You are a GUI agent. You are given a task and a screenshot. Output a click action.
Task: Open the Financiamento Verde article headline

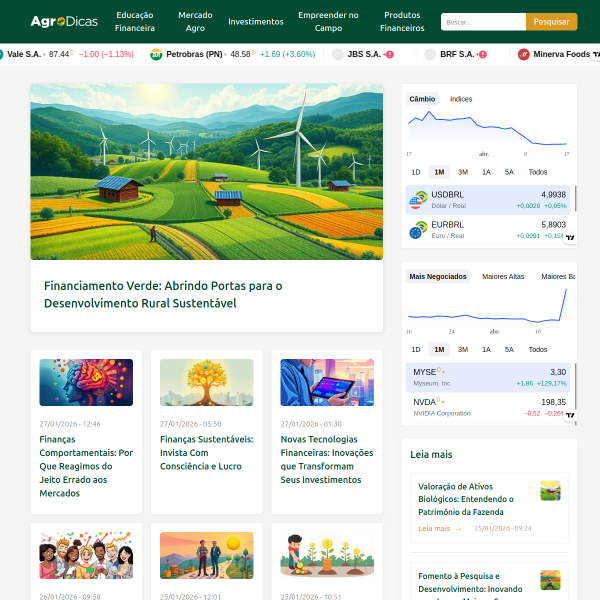click(x=163, y=295)
